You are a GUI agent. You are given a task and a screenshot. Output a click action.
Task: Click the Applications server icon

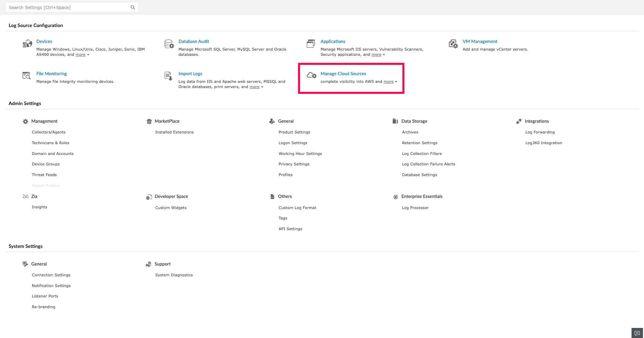coord(311,44)
